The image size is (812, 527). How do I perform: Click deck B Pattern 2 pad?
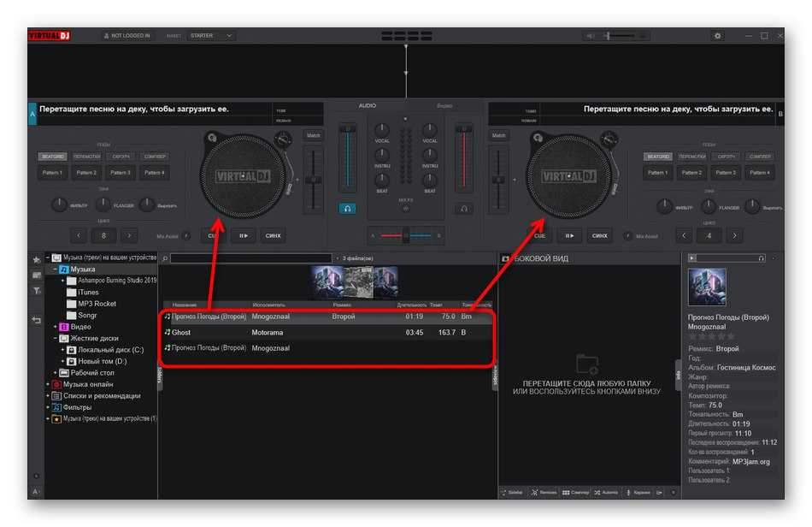(x=691, y=173)
